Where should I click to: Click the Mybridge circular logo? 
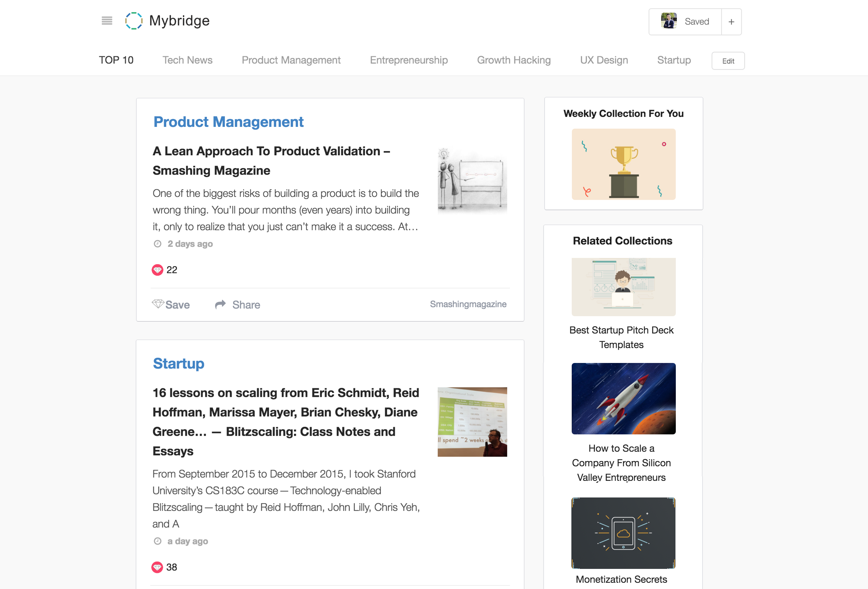(x=134, y=21)
